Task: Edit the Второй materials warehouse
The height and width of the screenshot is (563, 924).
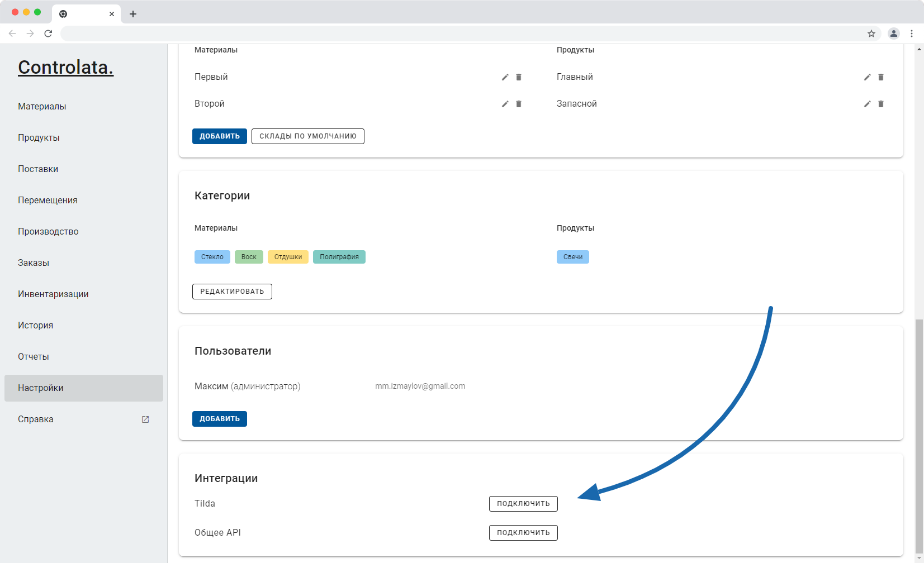Action: click(505, 104)
